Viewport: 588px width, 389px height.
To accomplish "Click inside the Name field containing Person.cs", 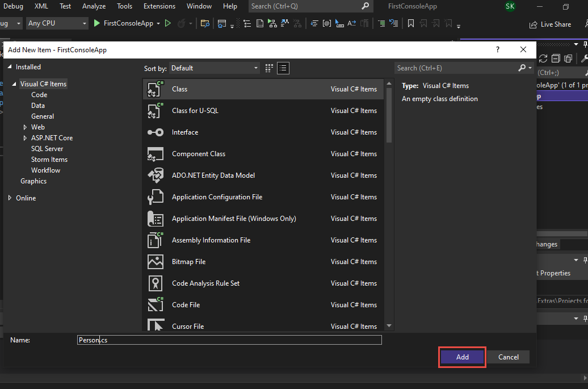I will [x=227, y=340].
